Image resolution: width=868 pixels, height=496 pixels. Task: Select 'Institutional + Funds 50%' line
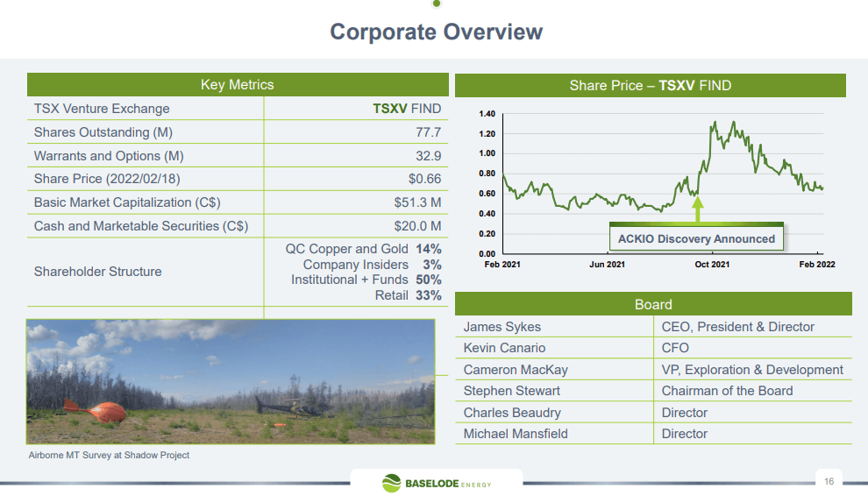click(366, 280)
